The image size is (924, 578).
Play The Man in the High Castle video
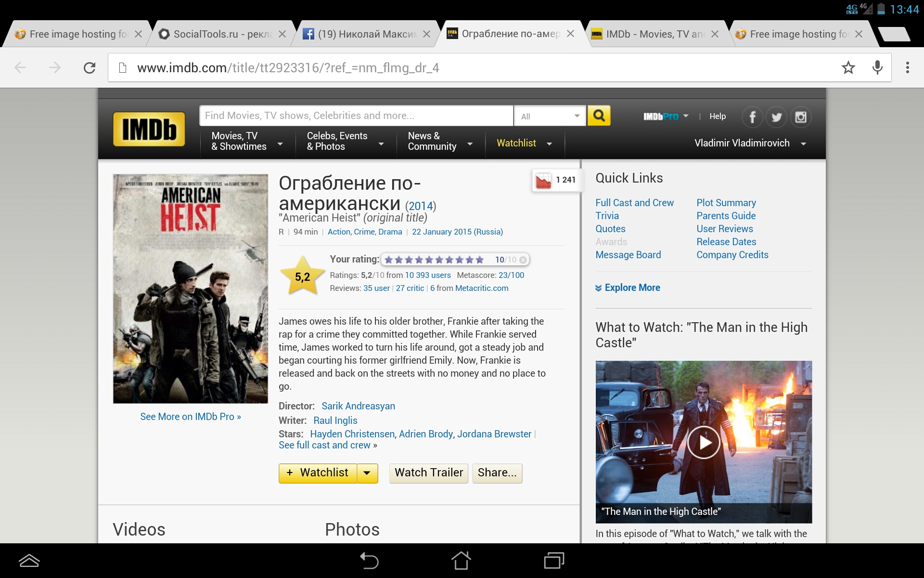(x=704, y=442)
